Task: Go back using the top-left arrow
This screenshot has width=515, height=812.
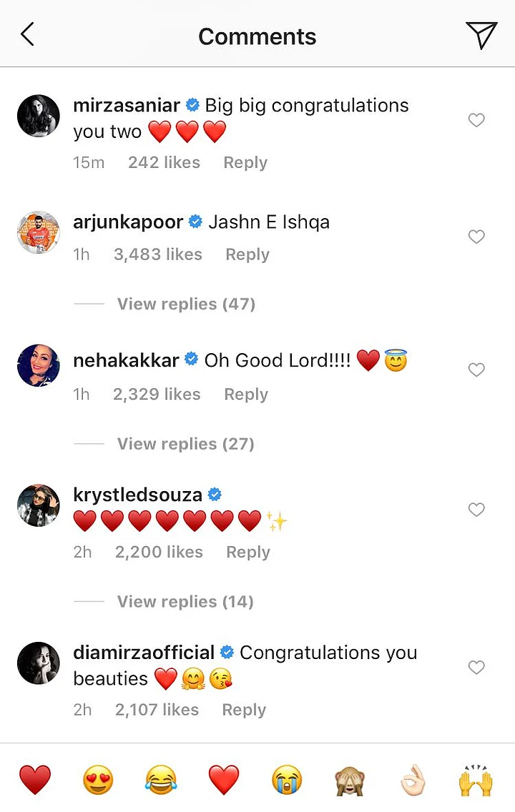Action: [x=28, y=34]
